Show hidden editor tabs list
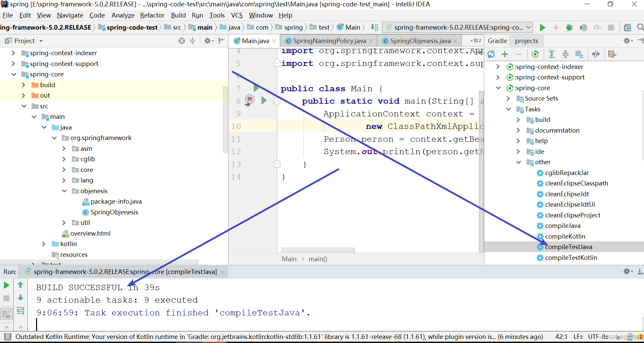Image resolution: width=644 pixels, height=343 pixels. pos(476,41)
